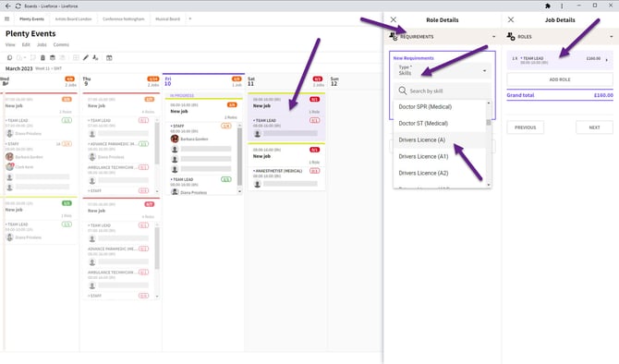Screen dimensions: 619x364
Task: Click the ADD ROLE button
Action: 560,79
